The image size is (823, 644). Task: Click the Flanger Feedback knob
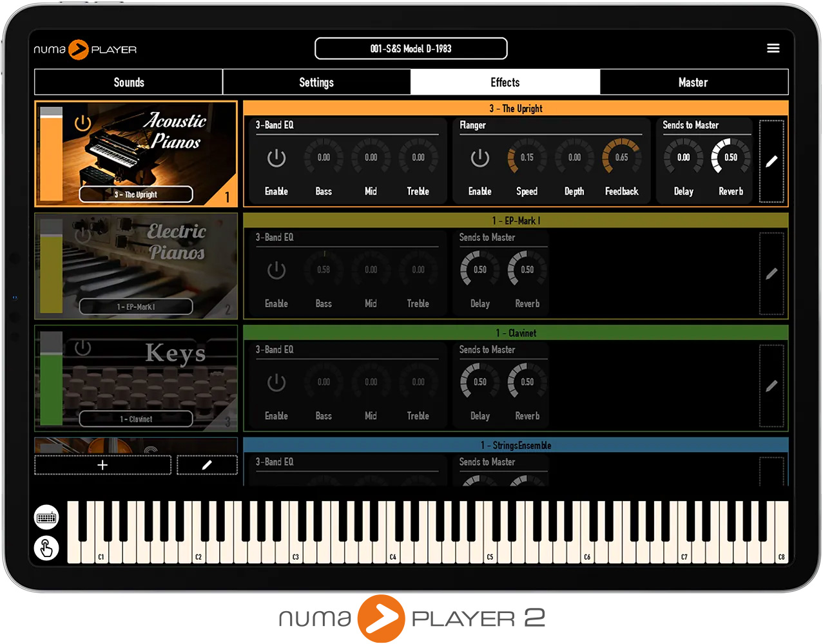click(621, 158)
